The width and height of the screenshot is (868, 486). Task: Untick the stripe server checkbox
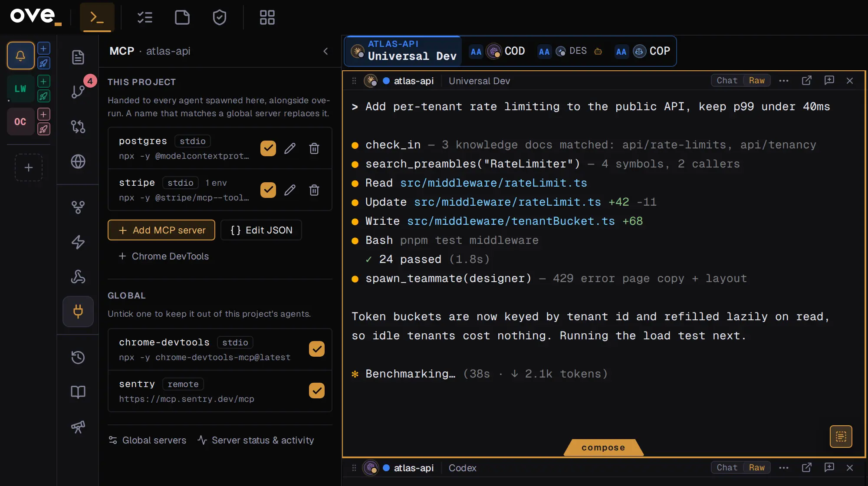pyautogui.click(x=268, y=190)
